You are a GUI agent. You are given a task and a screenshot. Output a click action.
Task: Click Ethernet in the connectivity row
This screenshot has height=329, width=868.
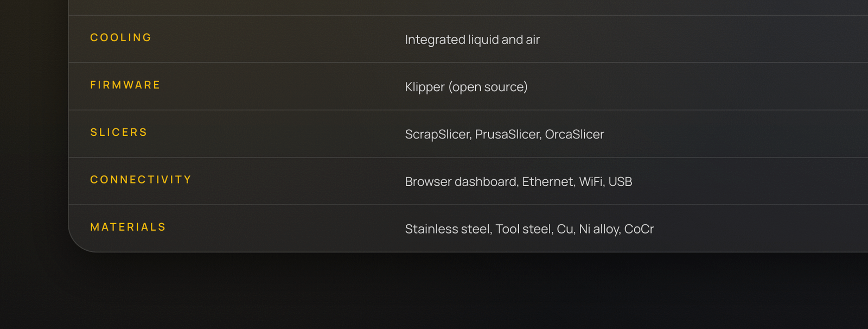(x=548, y=181)
